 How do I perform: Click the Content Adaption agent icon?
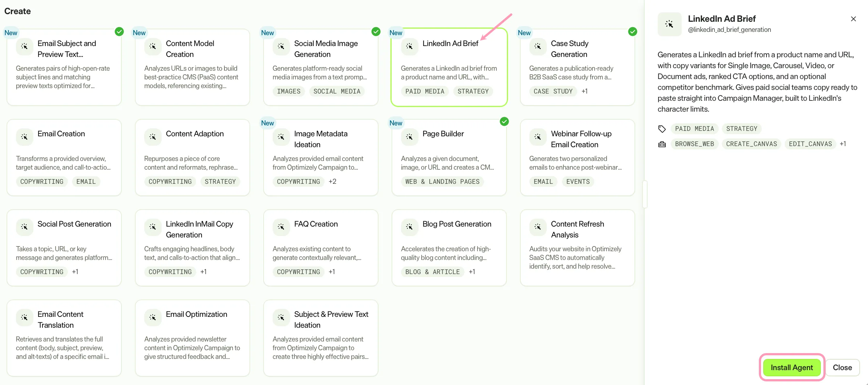coord(153,137)
